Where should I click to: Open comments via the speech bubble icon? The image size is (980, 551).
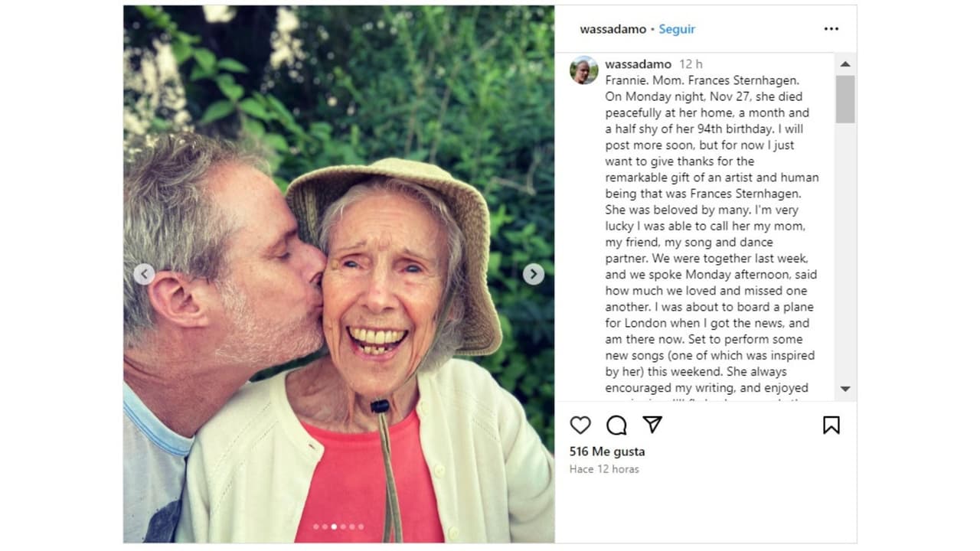pos(616,425)
